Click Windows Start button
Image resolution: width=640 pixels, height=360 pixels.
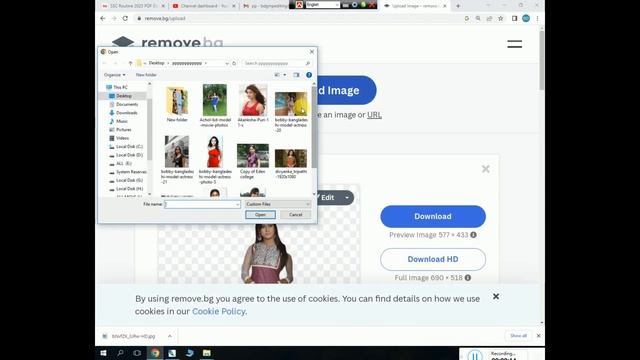[103, 353]
